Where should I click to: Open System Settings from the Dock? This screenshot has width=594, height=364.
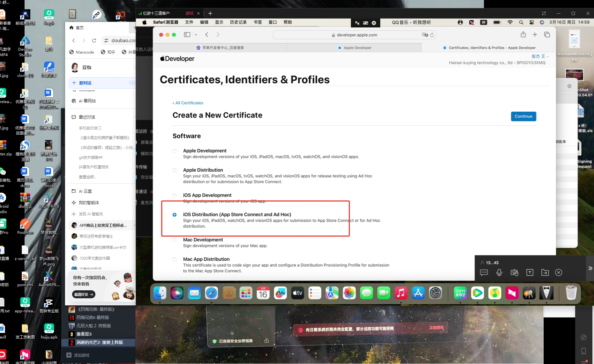click(x=435, y=293)
